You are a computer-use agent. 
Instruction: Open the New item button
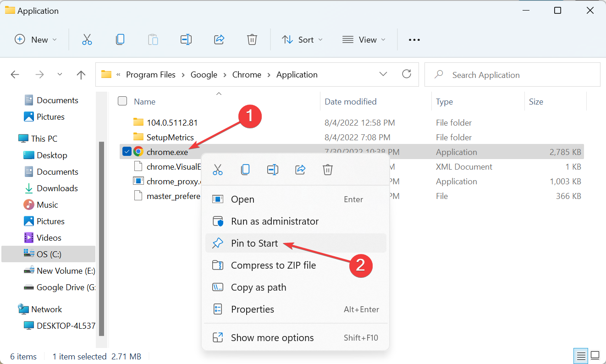click(x=36, y=40)
